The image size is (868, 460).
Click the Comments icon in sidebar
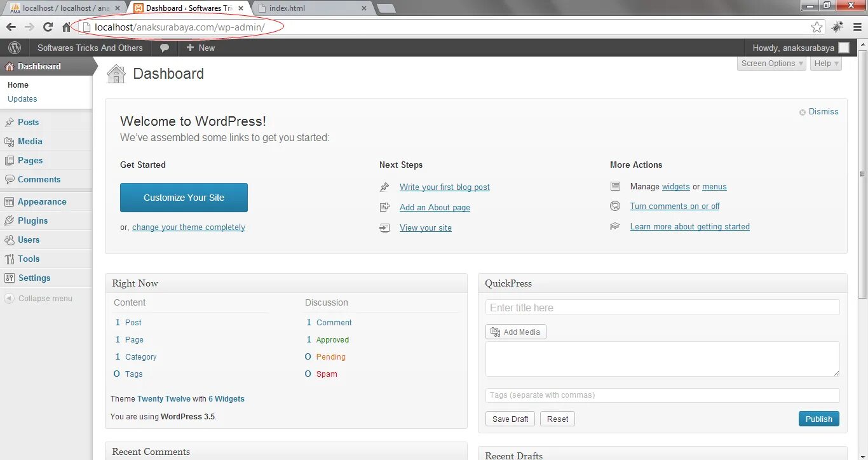[9, 179]
